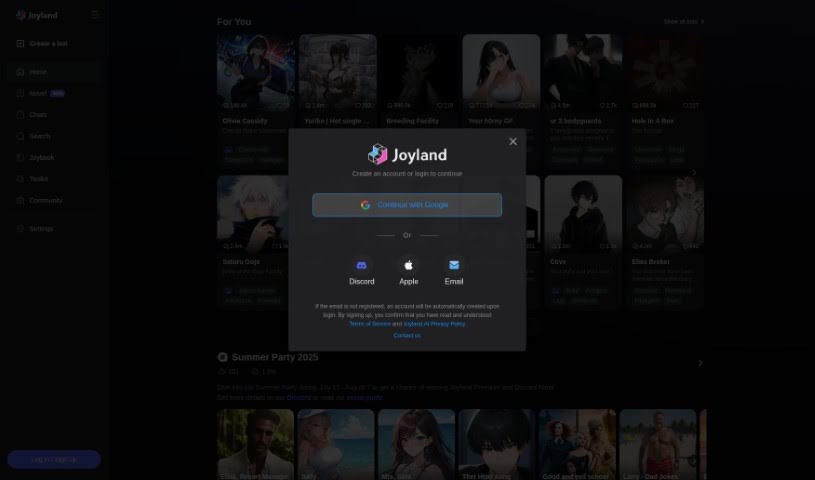Open Community in sidebar
815x480 pixels.
pos(54,200)
